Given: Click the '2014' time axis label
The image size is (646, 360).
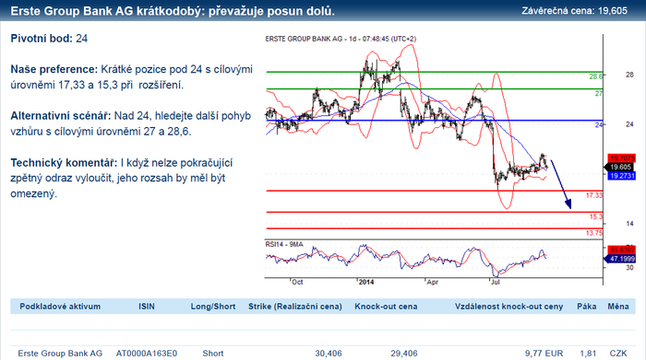Looking at the screenshot, I should pyautogui.click(x=366, y=282).
